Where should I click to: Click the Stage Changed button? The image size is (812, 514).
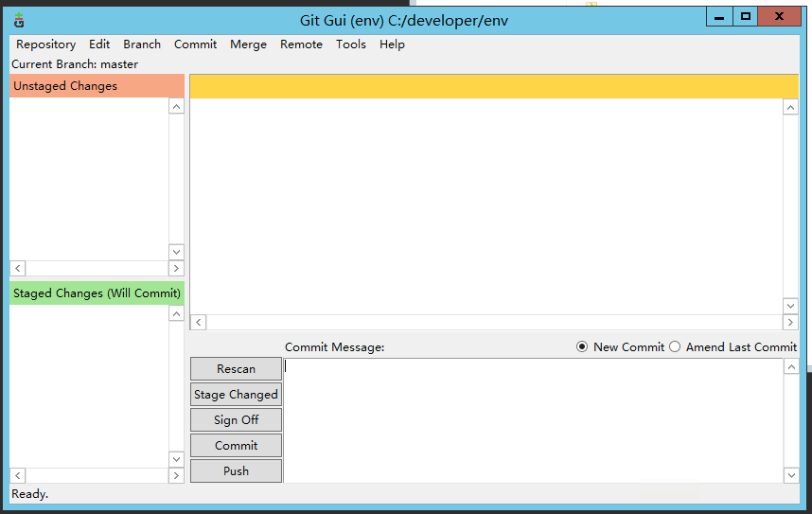click(237, 395)
